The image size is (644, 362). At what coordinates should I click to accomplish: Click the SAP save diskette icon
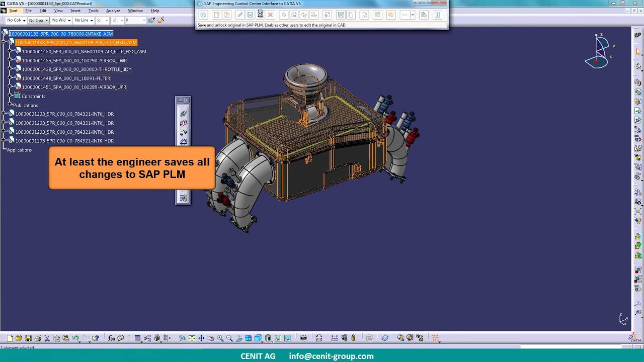(250, 15)
